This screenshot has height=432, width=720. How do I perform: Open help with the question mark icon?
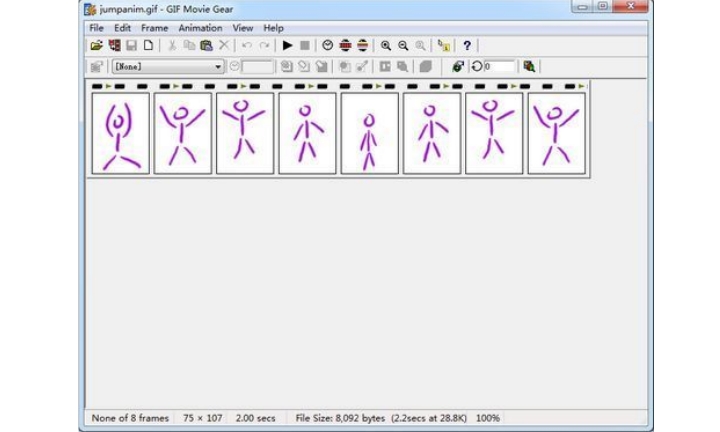[x=467, y=45]
